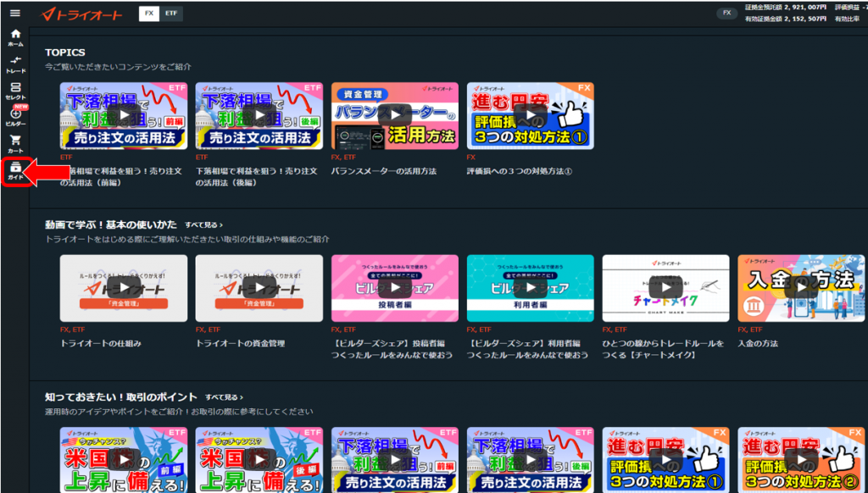
Task: Open the hamburger menu icon
Action: click(x=15, y=14)
